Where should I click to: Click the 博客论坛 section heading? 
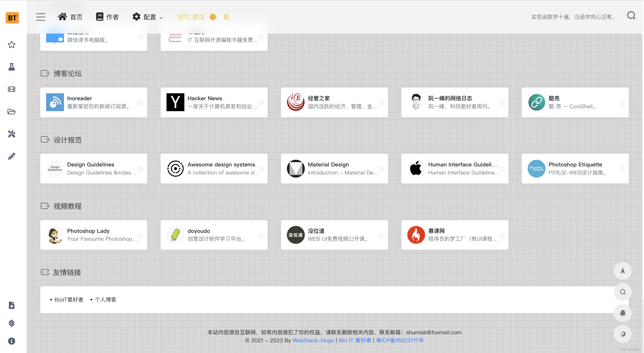(68, 74)
